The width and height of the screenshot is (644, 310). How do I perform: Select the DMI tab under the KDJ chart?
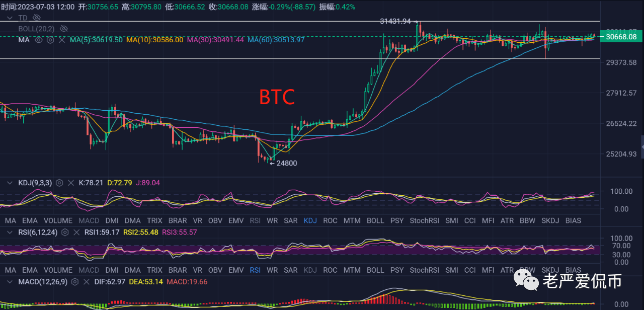point(112,220)
